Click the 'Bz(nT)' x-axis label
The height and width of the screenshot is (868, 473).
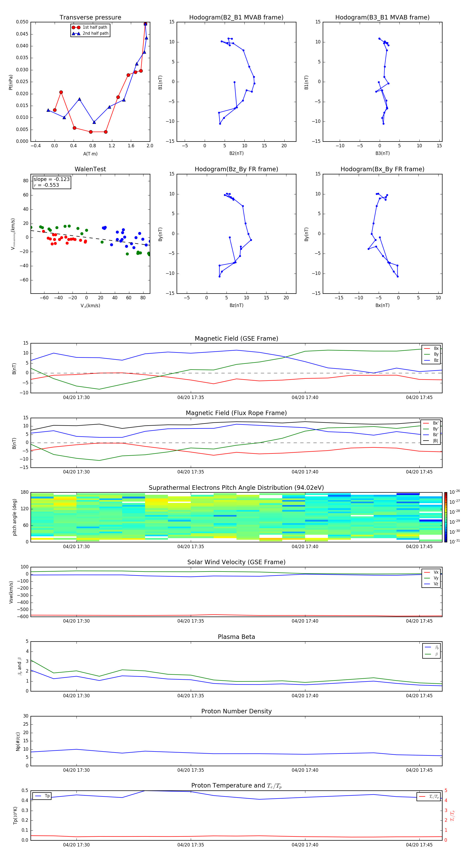(x=236, y=305)
